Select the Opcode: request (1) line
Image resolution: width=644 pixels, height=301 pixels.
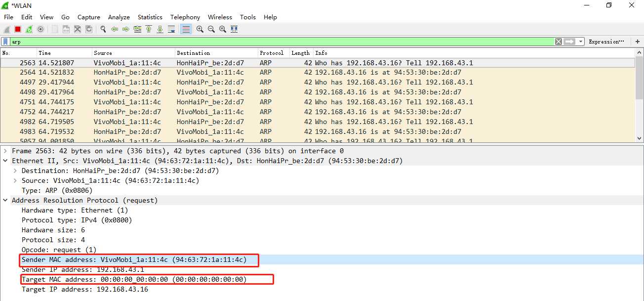coord(59,250)
